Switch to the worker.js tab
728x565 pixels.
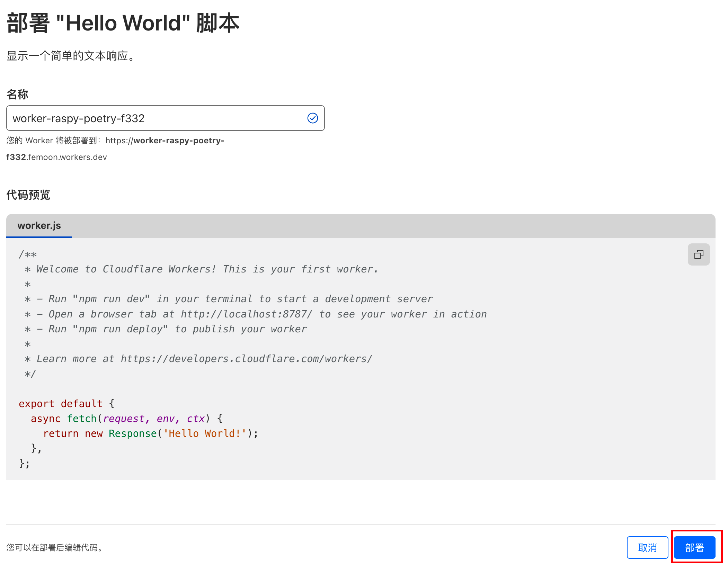(39, 226)
